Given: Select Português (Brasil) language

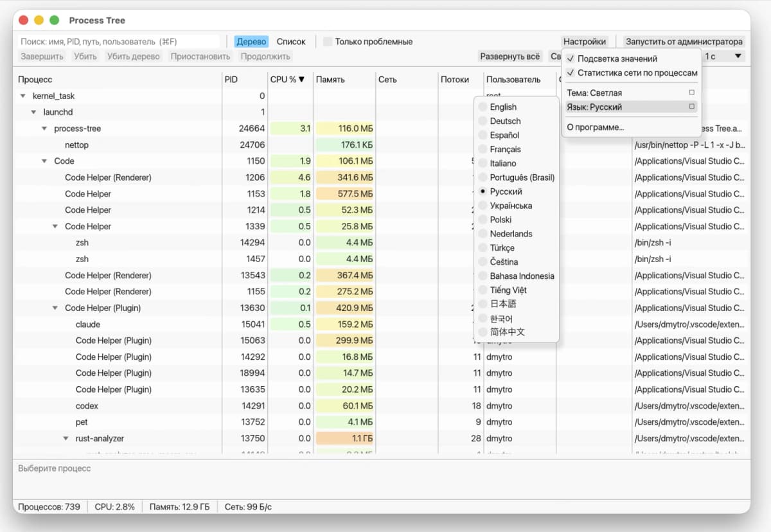Looking at the screenshot, I should click(x=517, y=178).
